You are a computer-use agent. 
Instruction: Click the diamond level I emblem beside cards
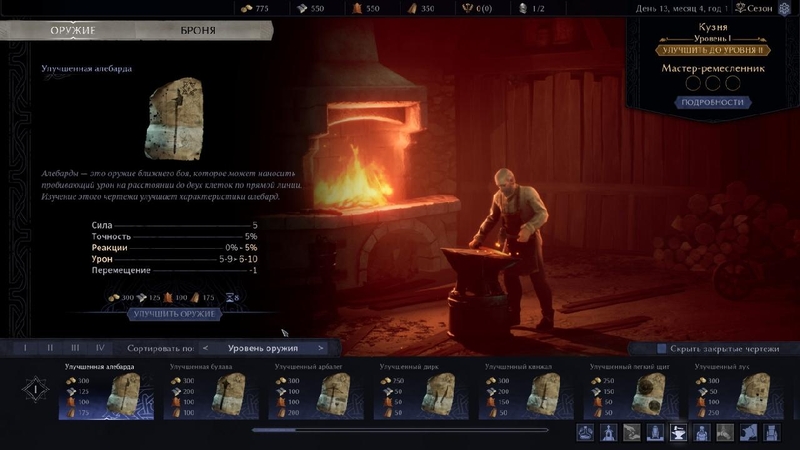click(x=36, y=389)
